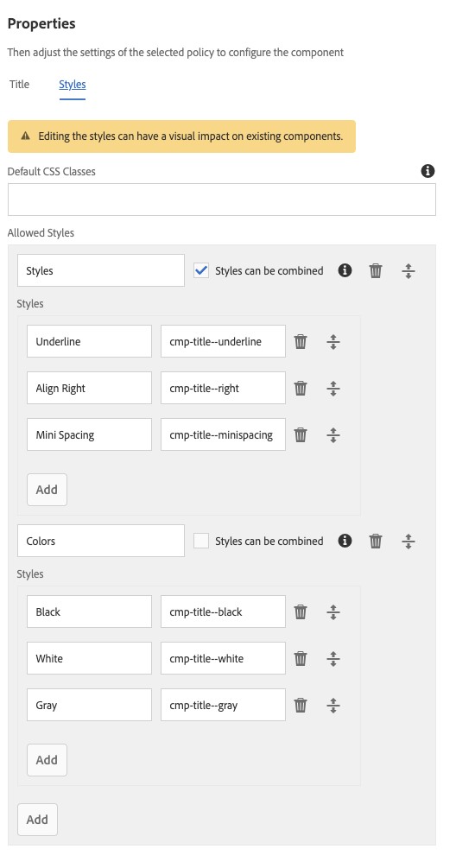The width and height of the screenshot is (456, 868).
Task: Enable Styles can be combined for Colors group
Action: point(201,541)
